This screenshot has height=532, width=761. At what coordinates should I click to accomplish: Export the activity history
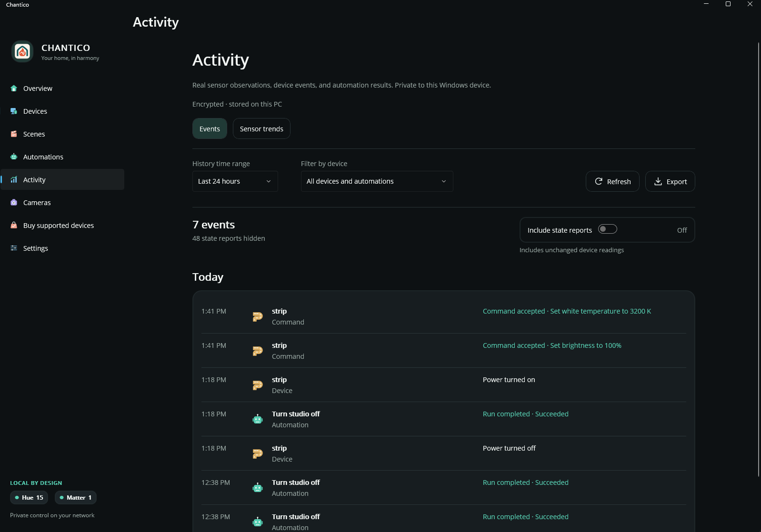[x=670, y=181]
